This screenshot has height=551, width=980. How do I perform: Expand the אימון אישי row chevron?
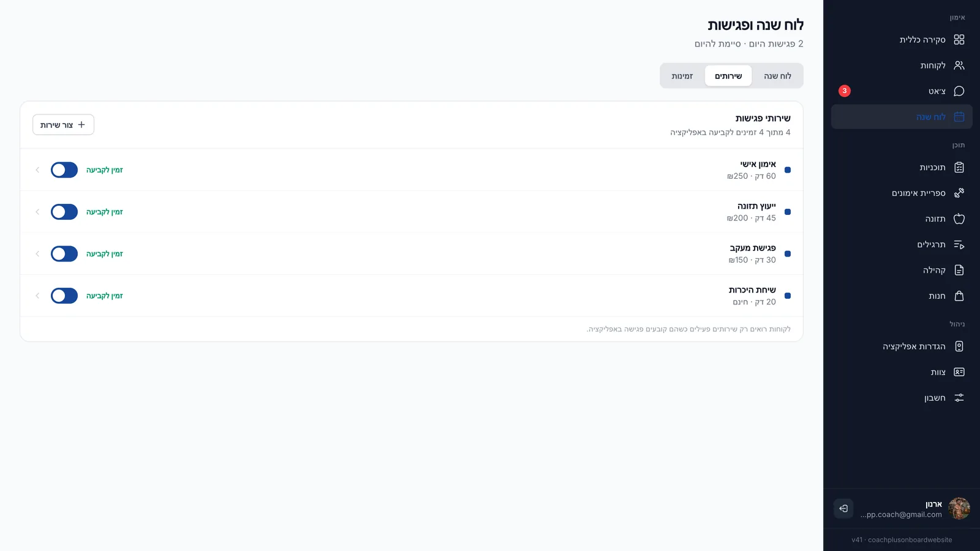pos(37,170)
